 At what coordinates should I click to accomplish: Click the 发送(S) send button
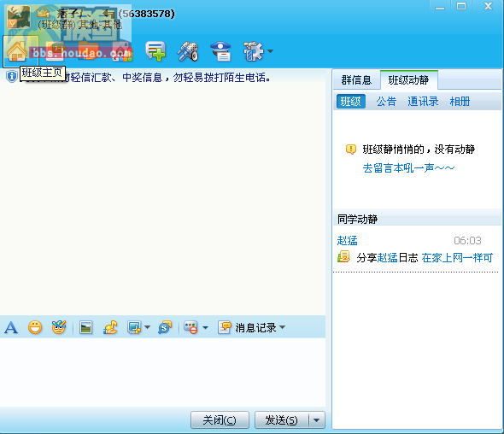(282, 419)
